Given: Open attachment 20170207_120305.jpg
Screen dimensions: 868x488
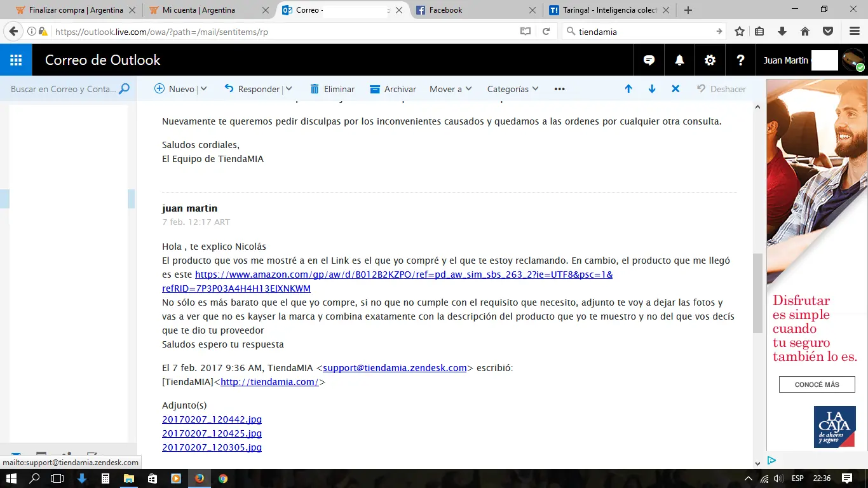Looking at the screenshot, I should click(x=212, y=447).
